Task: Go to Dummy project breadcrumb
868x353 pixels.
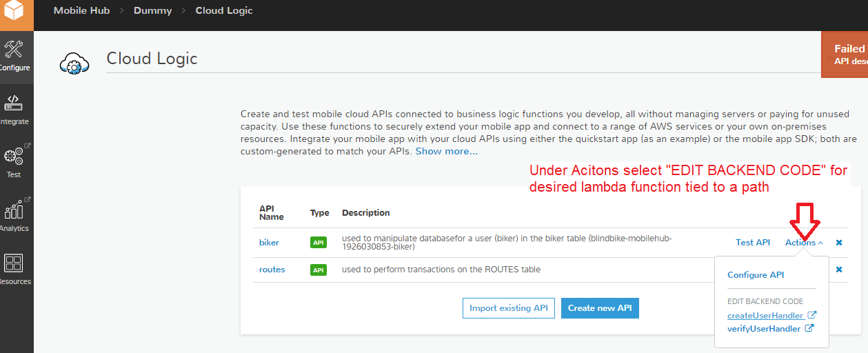Action: 152,10
